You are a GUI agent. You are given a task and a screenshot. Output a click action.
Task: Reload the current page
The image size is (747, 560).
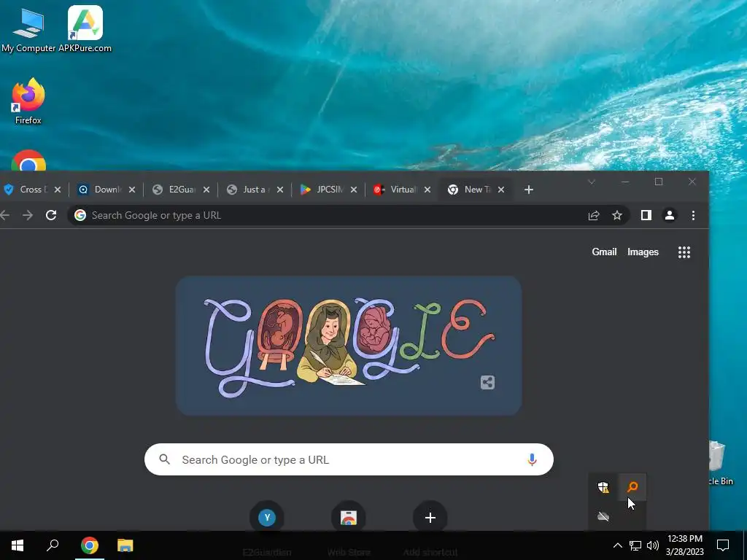[x=51, y=215]
